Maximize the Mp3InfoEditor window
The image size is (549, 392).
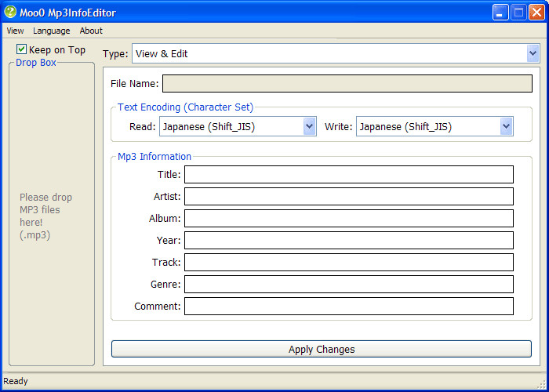[x=518, y=13]
